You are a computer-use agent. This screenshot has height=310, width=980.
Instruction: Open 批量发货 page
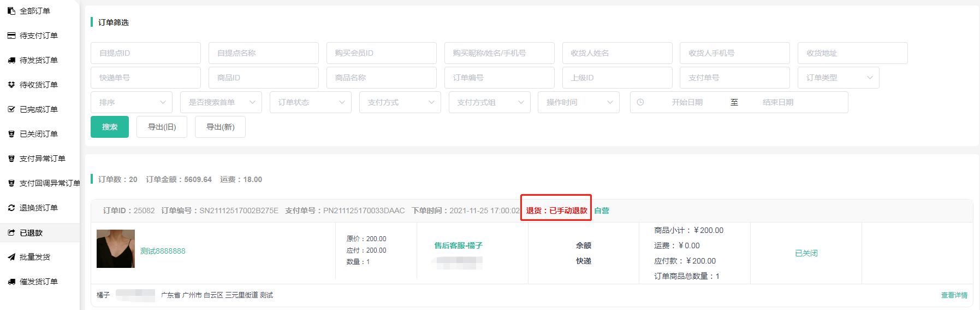[35, 257]
